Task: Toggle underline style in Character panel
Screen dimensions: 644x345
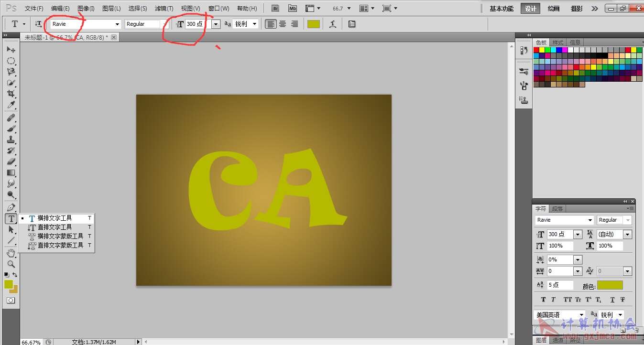Action: (612, 300)
